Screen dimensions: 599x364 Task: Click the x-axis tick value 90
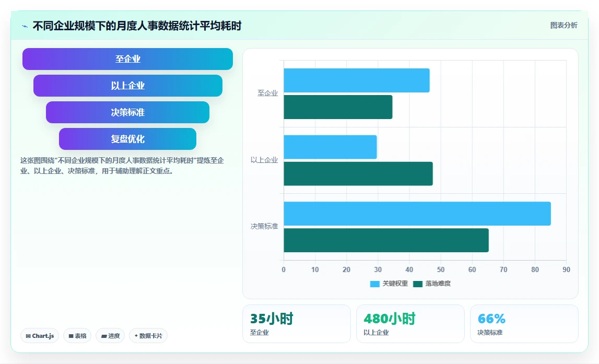(566, 269)
